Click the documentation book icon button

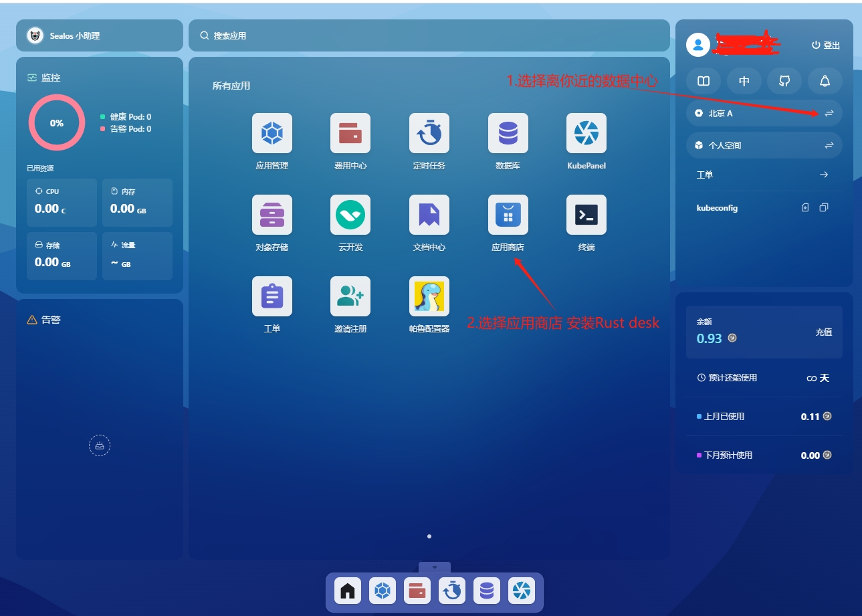704,81
